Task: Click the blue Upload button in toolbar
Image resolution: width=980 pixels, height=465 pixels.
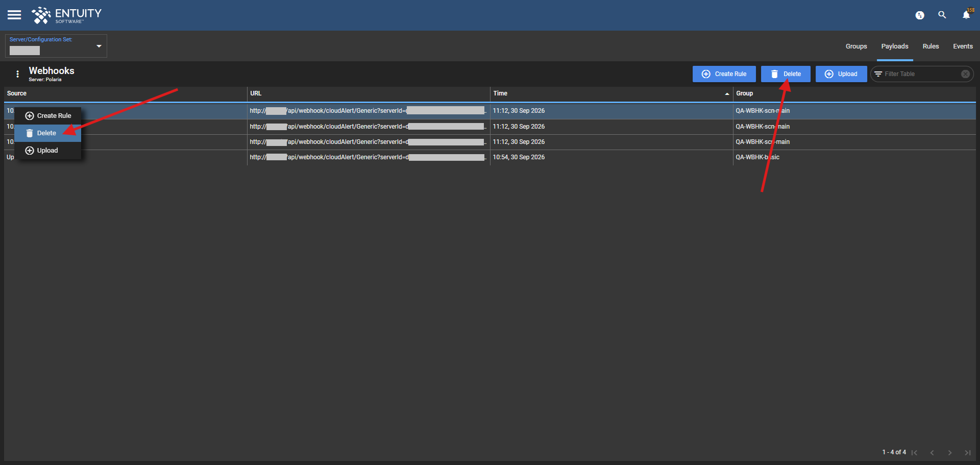Action: [841, 74]
